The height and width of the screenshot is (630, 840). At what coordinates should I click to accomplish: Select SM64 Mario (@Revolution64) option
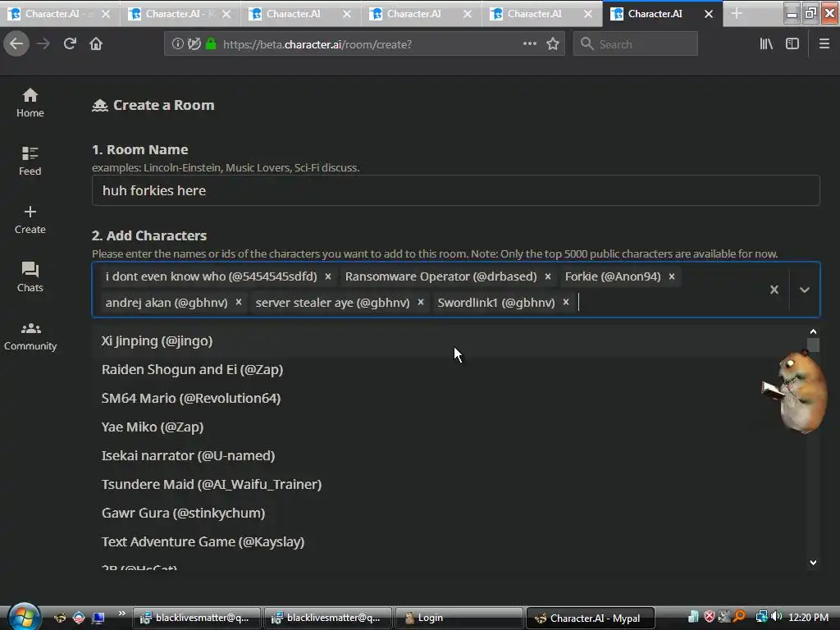point(449,398)
